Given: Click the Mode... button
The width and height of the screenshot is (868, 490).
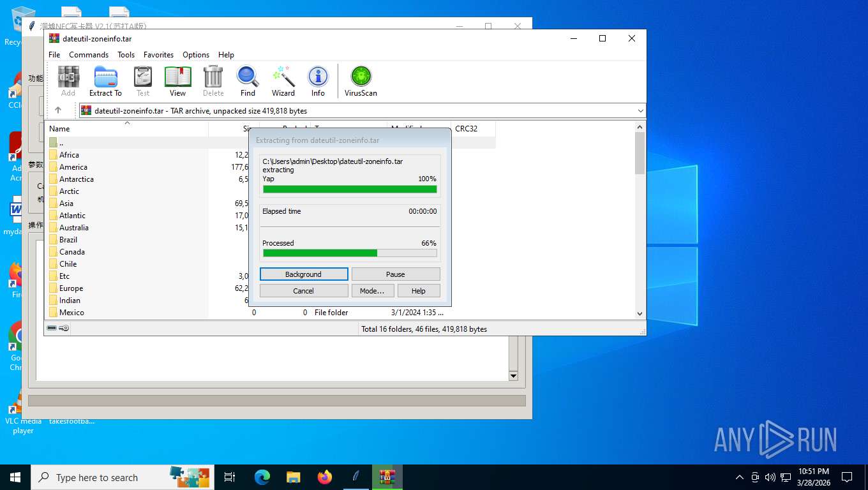Looking at the screenshot, I should click(x=372, y=291).
